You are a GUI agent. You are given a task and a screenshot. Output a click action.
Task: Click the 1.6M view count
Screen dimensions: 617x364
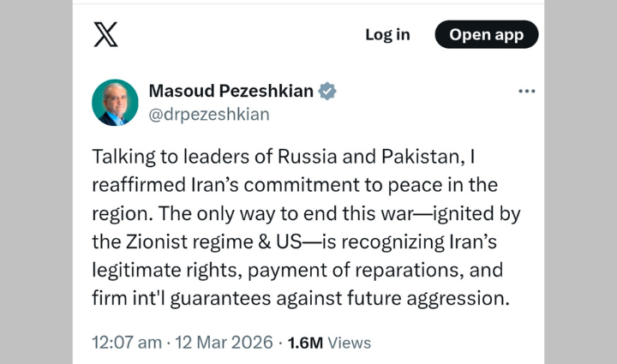[305, 343]
